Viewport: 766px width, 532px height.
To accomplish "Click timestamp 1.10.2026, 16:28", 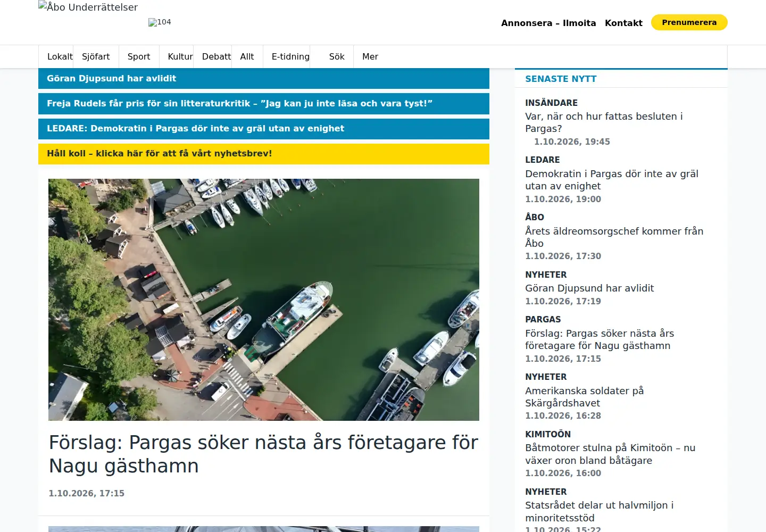I will coord(563,415).
